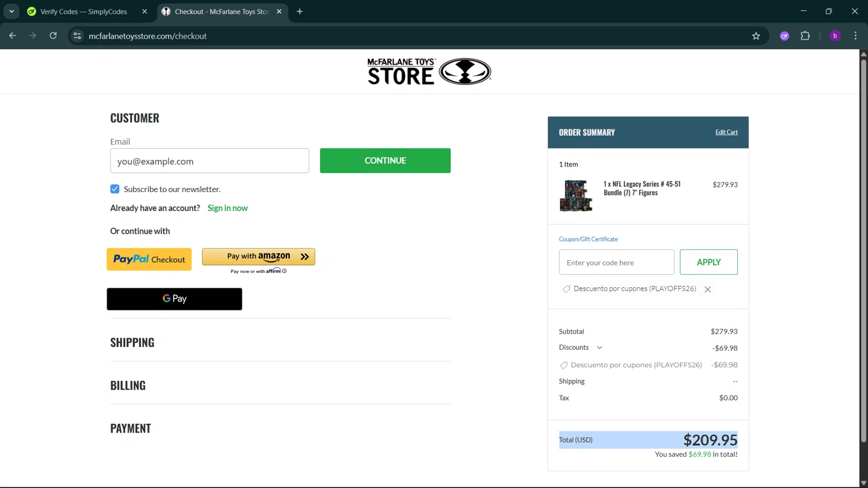Click the Email input field
The width and height of the screenshot is (868, 488).
(209, 161)
